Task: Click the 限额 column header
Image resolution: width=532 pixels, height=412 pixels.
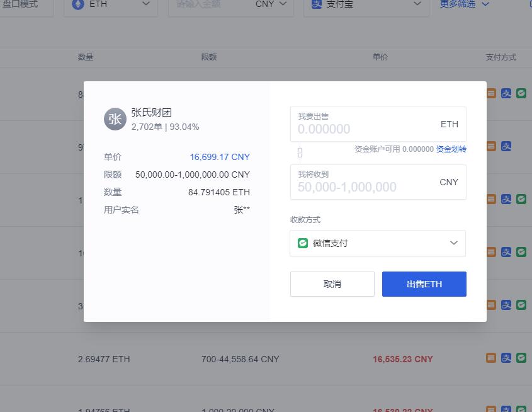Action: pos(209,57)
